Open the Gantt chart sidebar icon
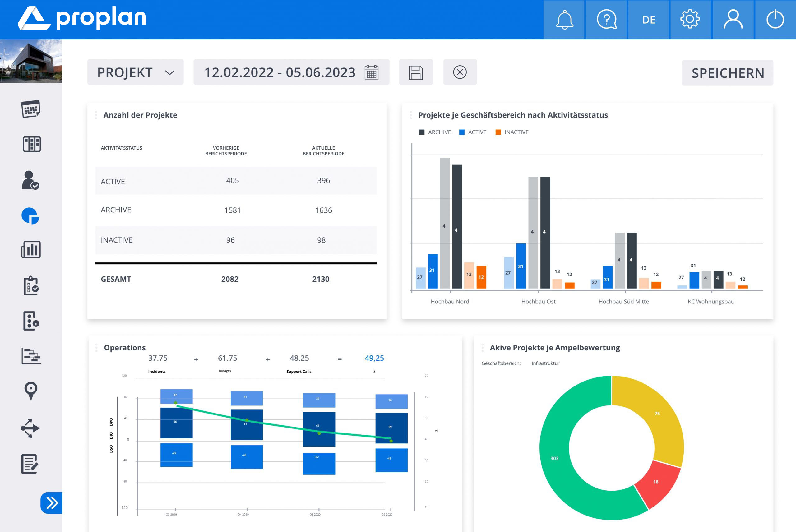The width and height of the screenshot is (796, 532). [x=31, y=356]
